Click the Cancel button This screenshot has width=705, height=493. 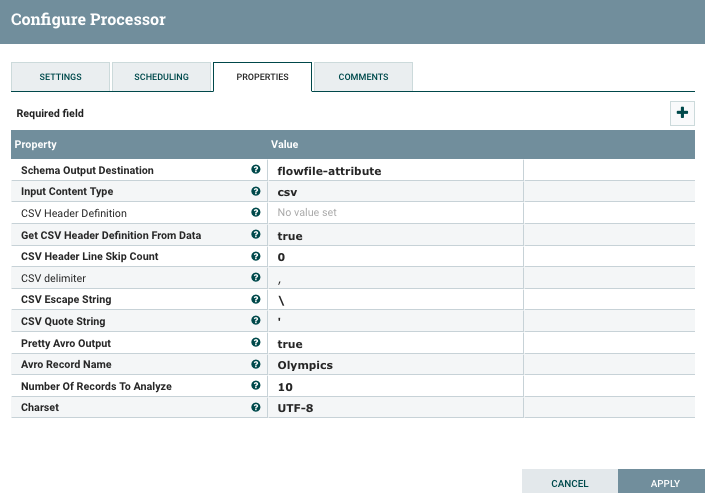click(x=569, y=482)
